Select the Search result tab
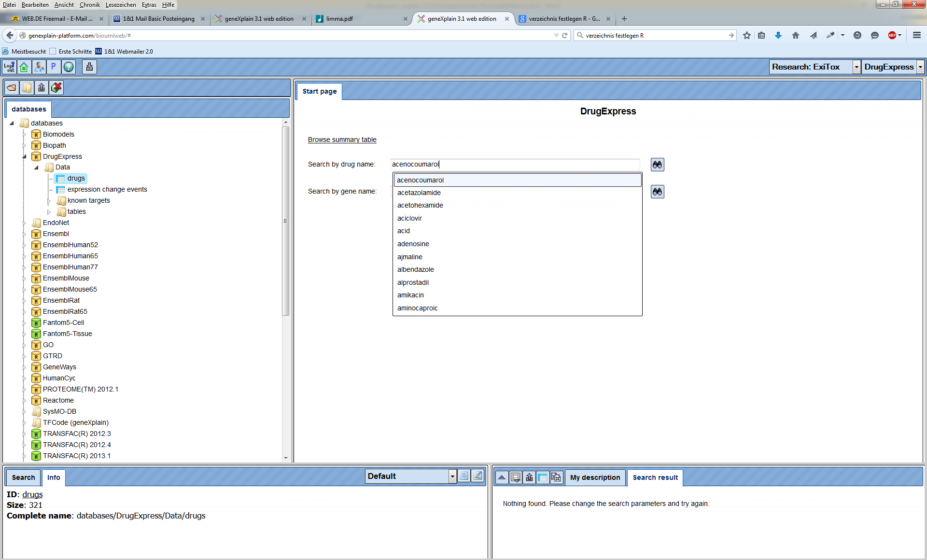 point(655,477)
